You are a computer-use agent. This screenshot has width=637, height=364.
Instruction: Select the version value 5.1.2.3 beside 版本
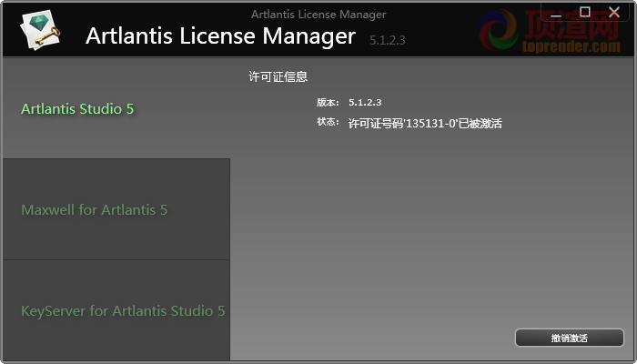(365, 102)
